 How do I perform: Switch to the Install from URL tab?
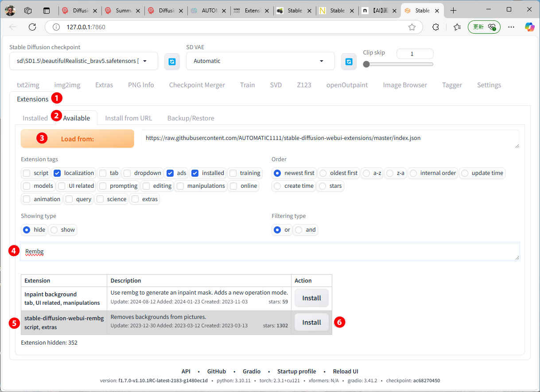click(x=128, y=118)
